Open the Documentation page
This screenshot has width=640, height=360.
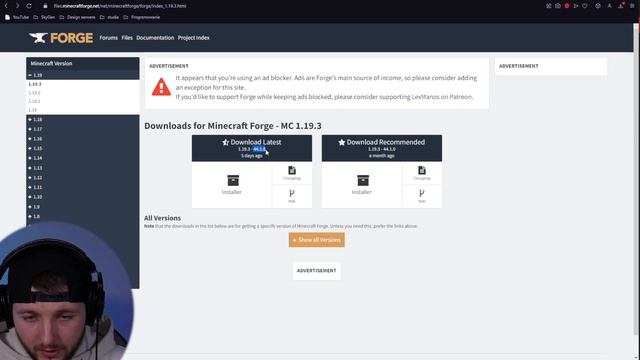tap(155, 38)
